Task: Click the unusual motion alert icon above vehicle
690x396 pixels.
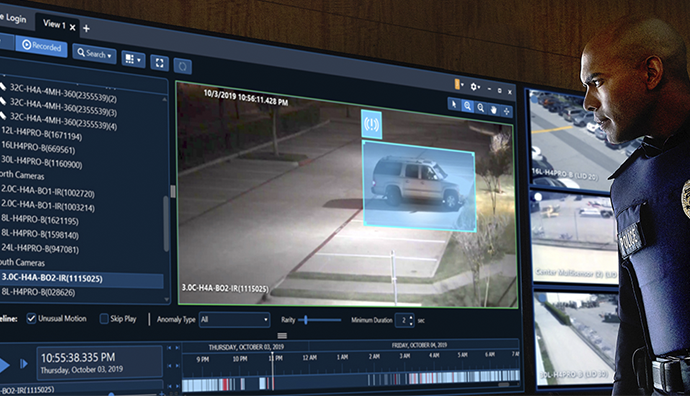Action: (x=371, y=125)
